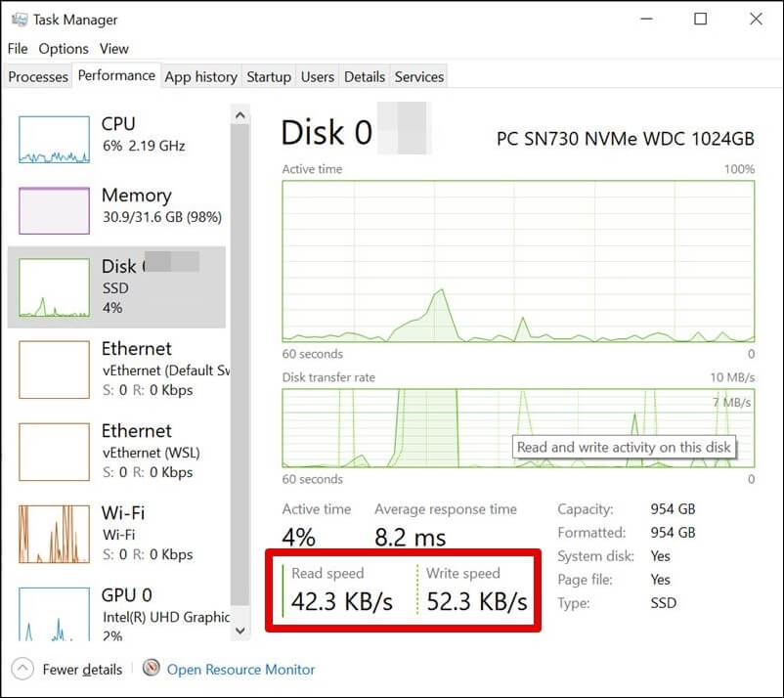Click the Resource Monitor icon

coord(152,670)
